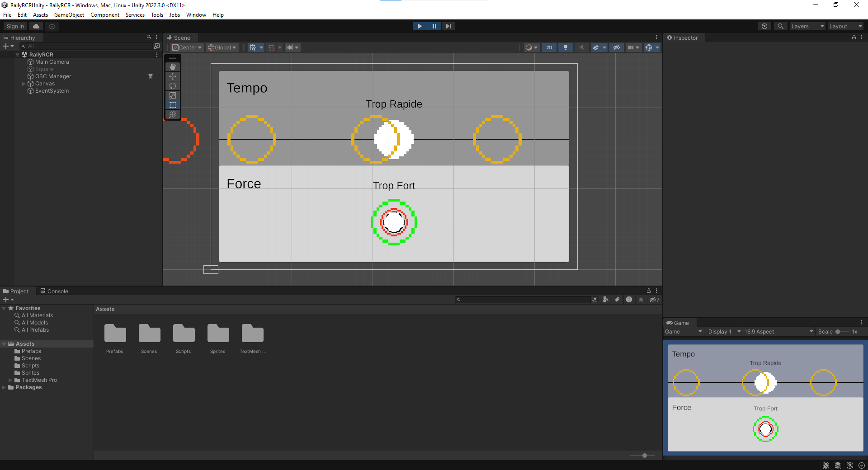
Task: Toggle hidden packages visibility count
Action: [654, 300]
